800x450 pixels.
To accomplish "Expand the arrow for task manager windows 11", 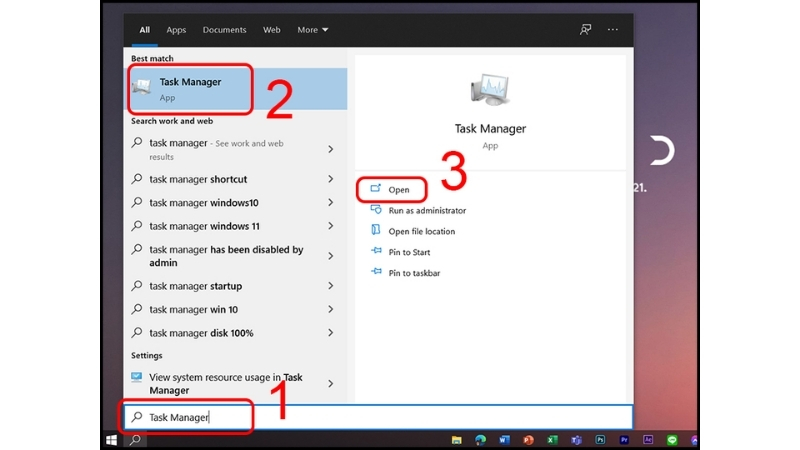I will click(x=331, y=226).
